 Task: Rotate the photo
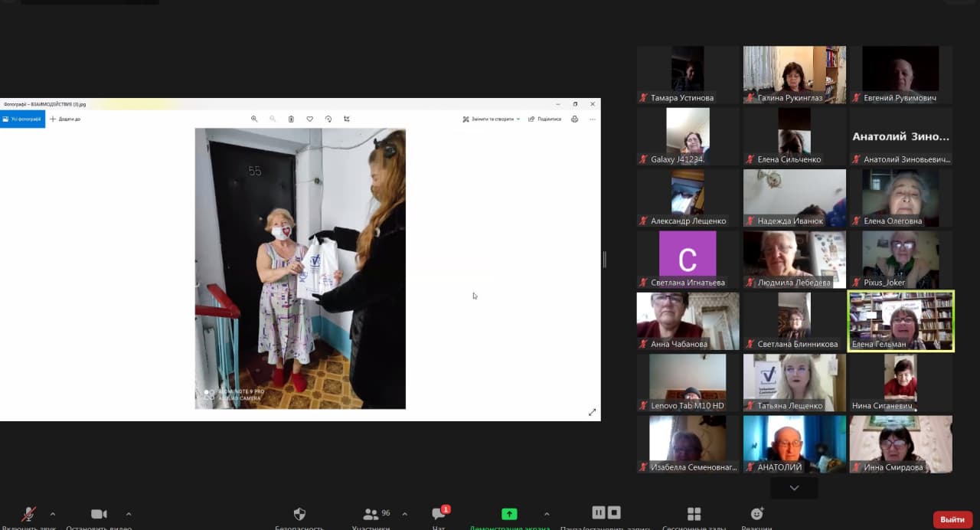[x=328, y=119]
